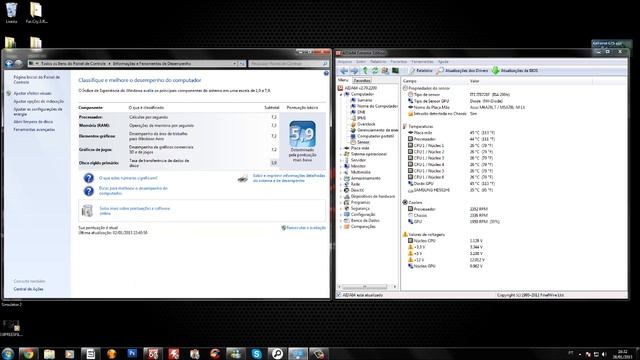640x360 pixels.
Task: Expand the Monitor tree node
Action: coord(341,166)
